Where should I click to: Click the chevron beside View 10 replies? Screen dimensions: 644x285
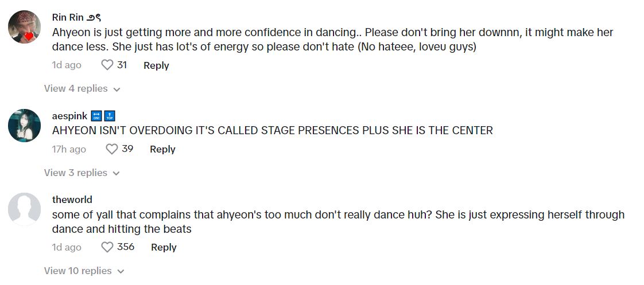[x=121, y=271]
